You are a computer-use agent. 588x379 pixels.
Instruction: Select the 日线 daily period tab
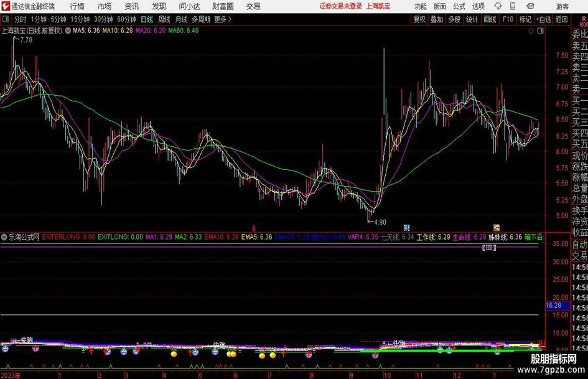147,19
